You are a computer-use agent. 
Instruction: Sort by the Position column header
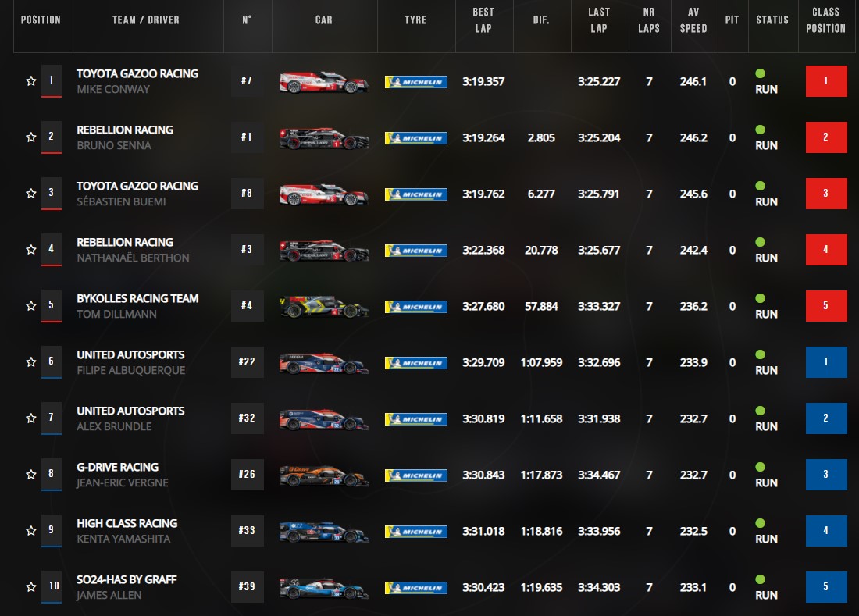tap(41, 20)
